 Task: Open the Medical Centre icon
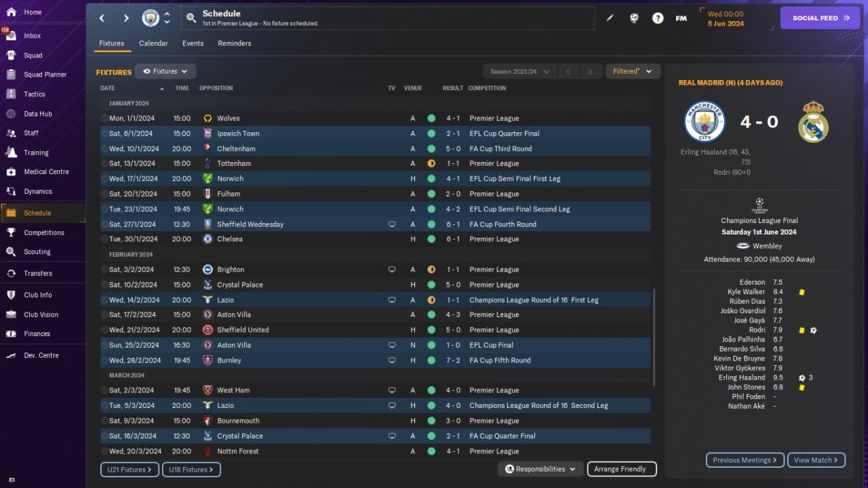11,171
